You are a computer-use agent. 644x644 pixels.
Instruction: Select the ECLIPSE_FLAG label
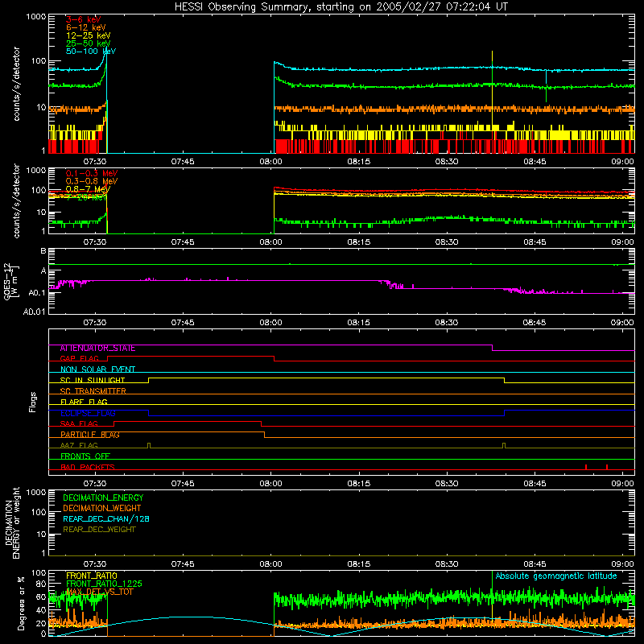[88, 413]
